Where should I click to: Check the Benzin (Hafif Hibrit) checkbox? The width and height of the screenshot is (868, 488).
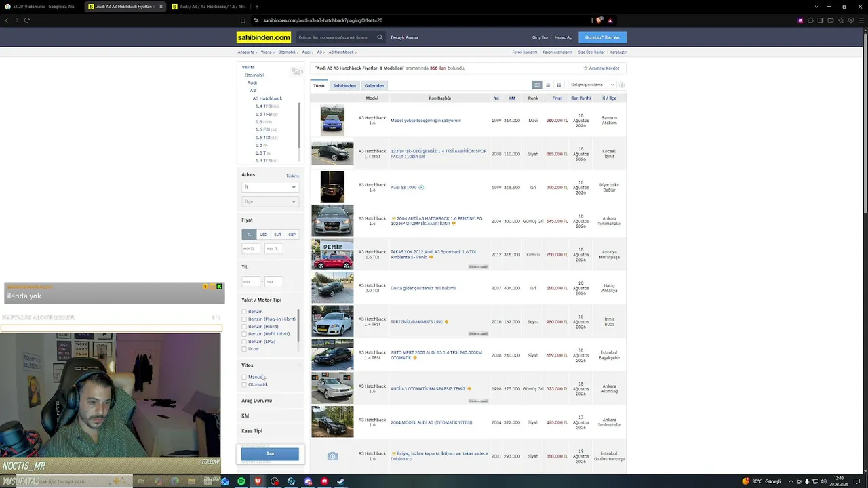click(x=244, y=334)
